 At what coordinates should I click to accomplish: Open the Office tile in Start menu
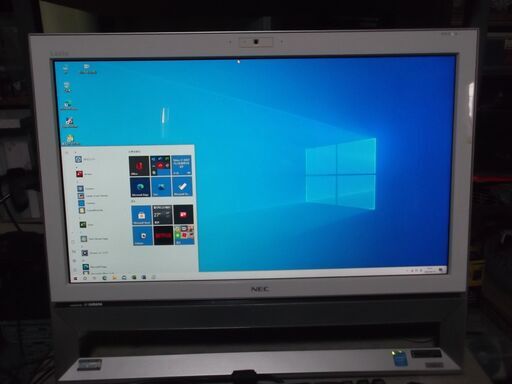(x=139, y=166)
